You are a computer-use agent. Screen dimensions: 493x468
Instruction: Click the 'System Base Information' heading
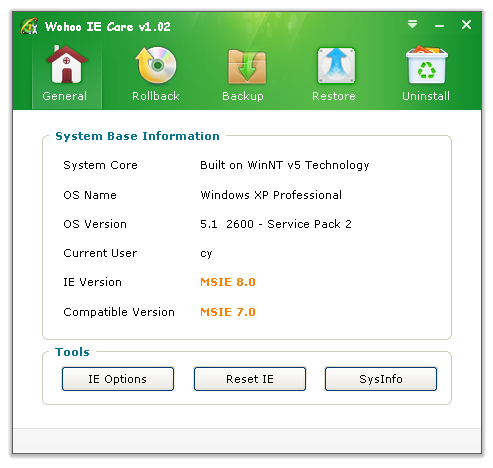pyautogui.click(x=137, y=136)
